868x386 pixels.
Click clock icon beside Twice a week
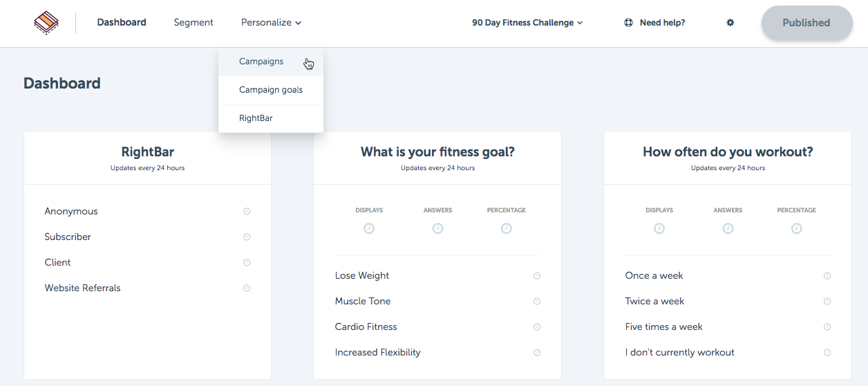827,302
